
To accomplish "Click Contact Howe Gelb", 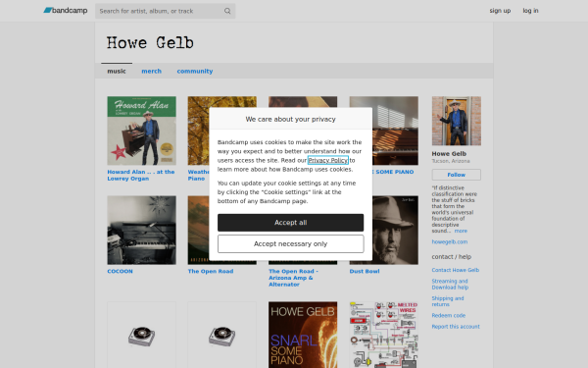I will click(x=456, y=270).
